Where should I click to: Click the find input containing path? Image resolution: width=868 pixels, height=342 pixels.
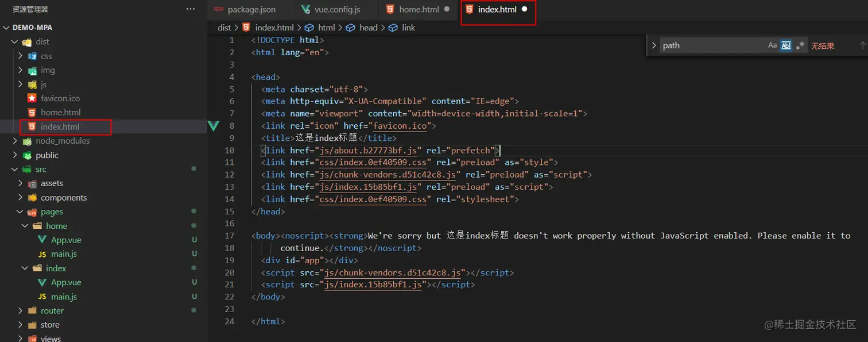712,45
